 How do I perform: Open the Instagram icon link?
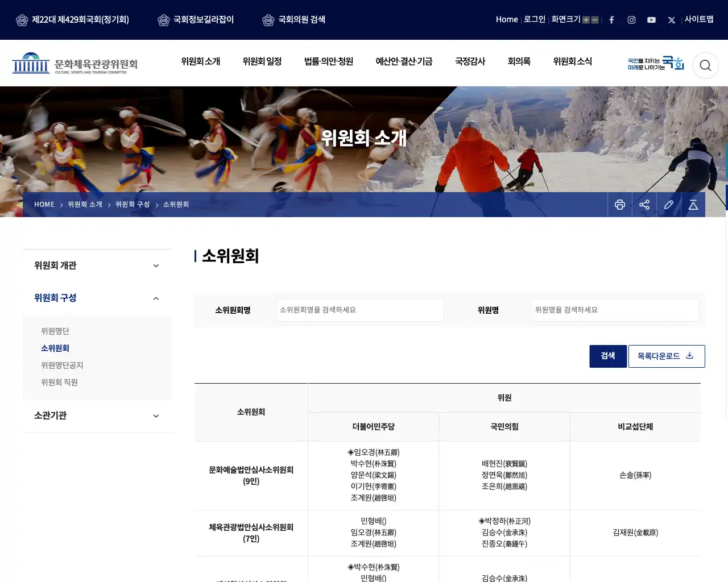(631, 20)
